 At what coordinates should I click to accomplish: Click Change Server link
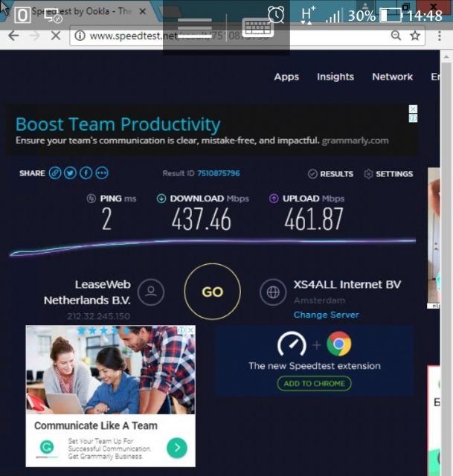[x=327, y=315]
